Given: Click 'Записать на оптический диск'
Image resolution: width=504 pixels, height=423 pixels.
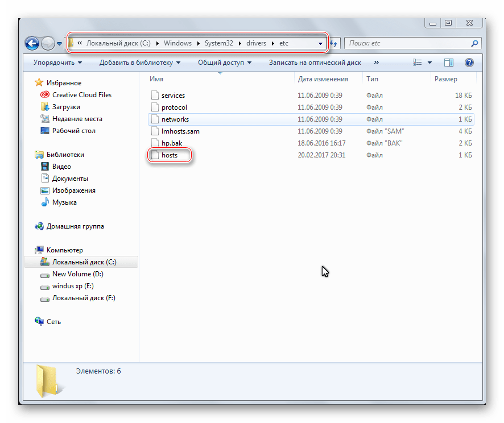Looking at the screenshot, I should [x=315, y=63].
